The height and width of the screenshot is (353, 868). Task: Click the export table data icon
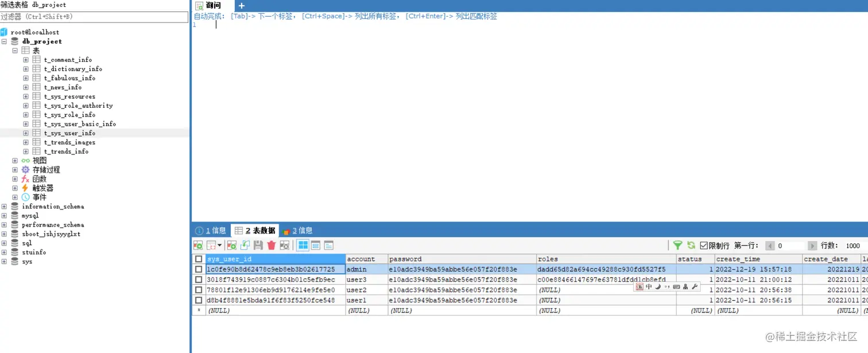(198, 245)
